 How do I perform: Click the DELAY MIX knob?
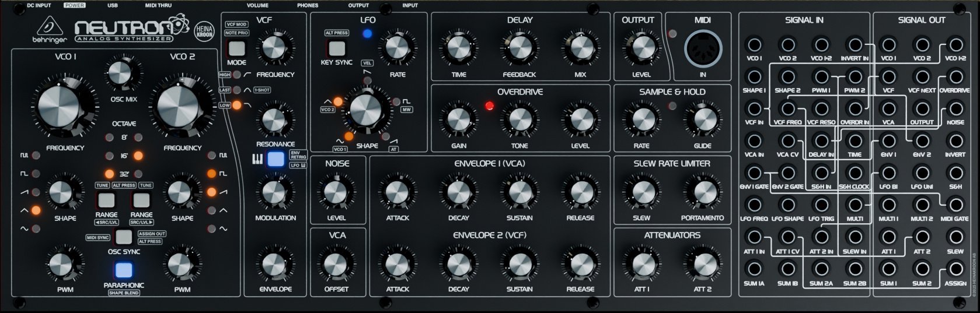click(580, 48)
